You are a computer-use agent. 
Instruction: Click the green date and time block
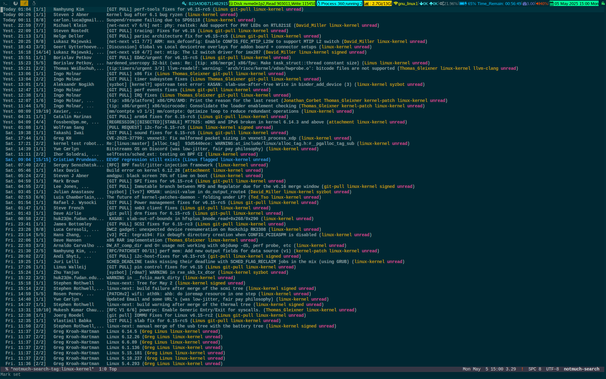click(574, 3)
